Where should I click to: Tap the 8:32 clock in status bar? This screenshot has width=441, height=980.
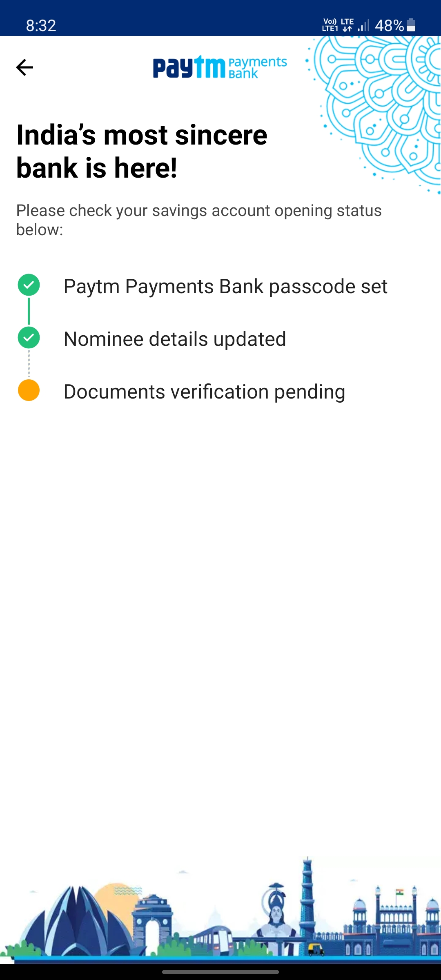tap(41, 25)
